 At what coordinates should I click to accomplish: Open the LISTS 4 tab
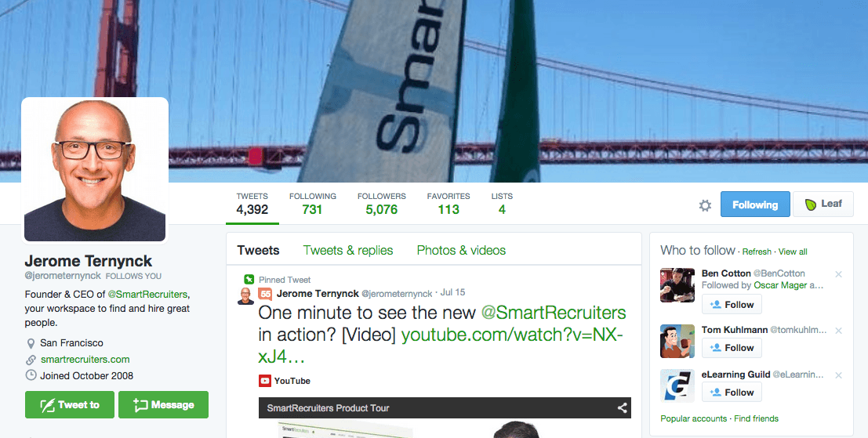click(x=502, y=204)
